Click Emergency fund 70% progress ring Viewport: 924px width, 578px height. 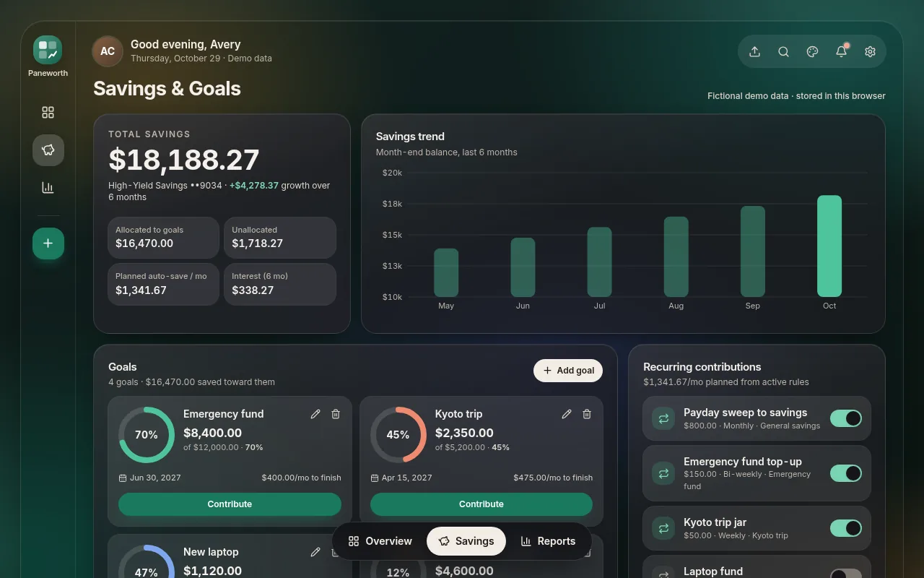[x=147, y=435]
